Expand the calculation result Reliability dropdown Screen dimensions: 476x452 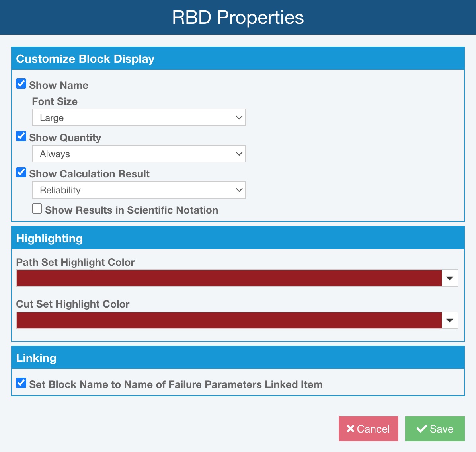coord(139,190)
